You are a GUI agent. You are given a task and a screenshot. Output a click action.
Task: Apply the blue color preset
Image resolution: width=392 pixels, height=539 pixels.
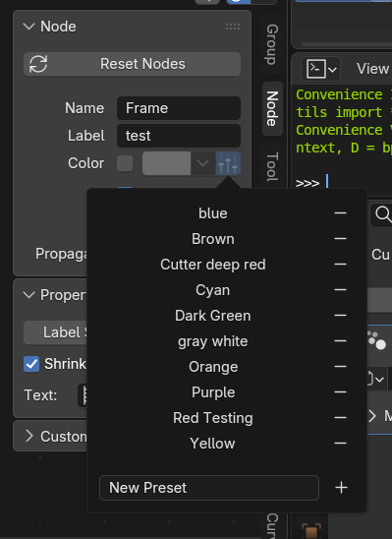(213, 213)
